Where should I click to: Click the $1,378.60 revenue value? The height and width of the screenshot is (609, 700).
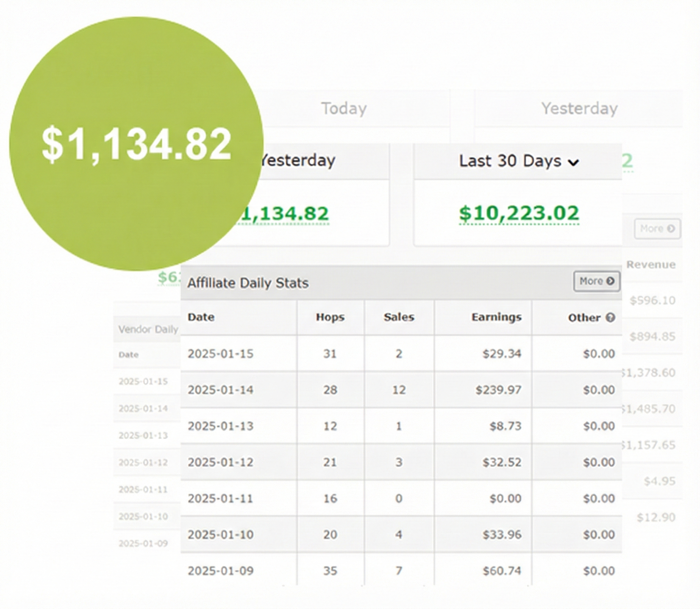649,373
